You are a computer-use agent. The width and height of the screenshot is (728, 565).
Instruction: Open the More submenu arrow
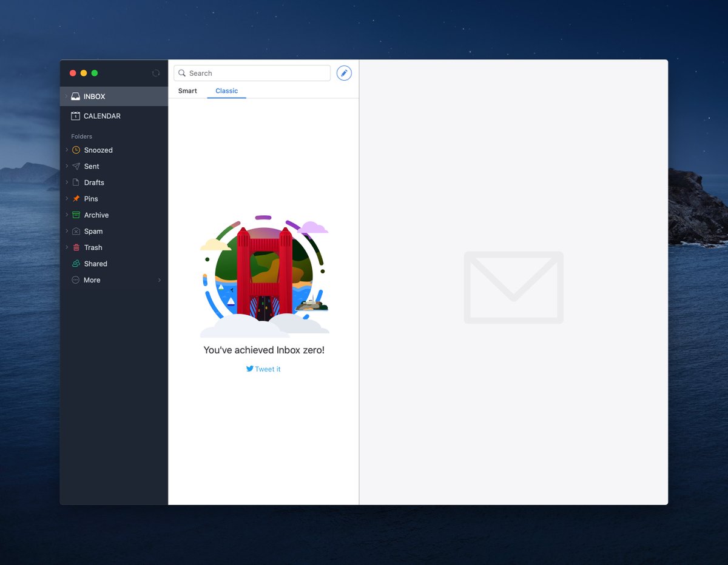(160, 280)
